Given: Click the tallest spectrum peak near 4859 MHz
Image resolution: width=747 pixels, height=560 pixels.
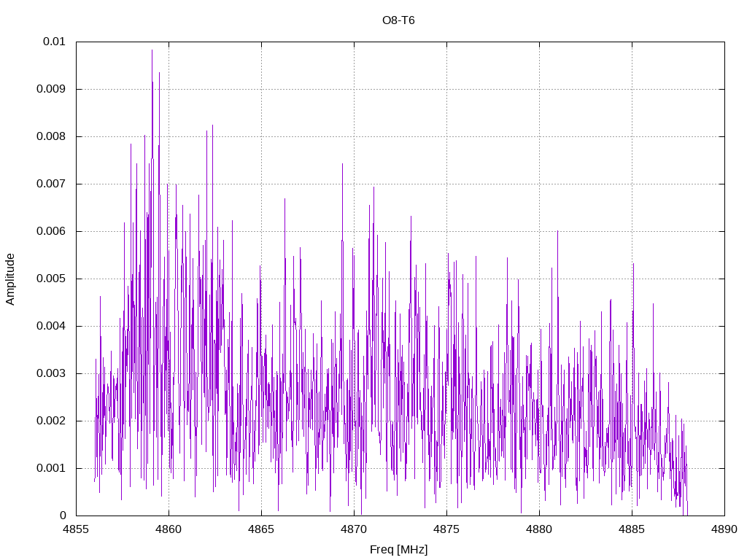Looking at the screenshot, I should coord(152,50).
